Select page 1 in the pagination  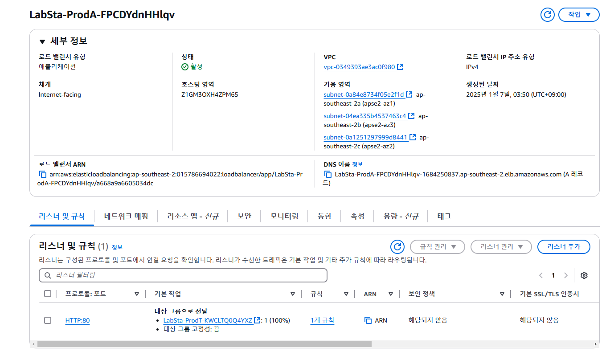[x=553, y=275]
